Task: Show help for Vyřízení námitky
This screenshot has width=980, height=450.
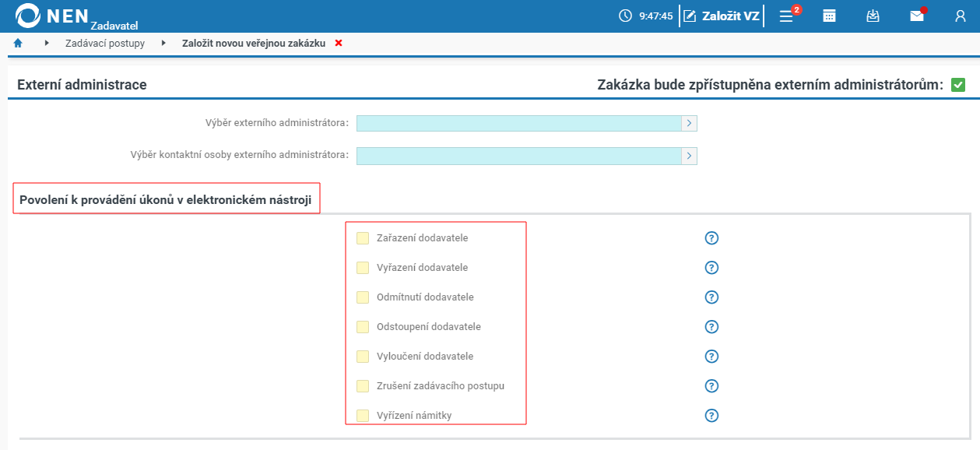Action: [711, 415]
